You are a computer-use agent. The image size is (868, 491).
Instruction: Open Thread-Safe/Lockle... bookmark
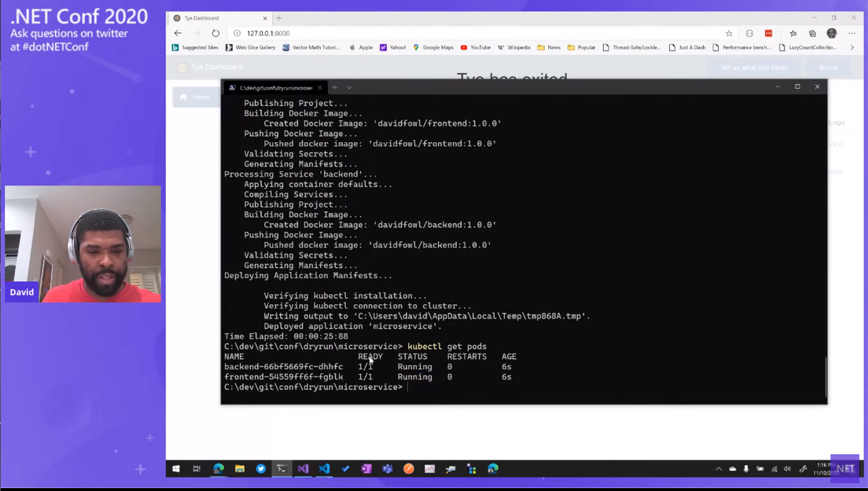click(x=632, y=48)
